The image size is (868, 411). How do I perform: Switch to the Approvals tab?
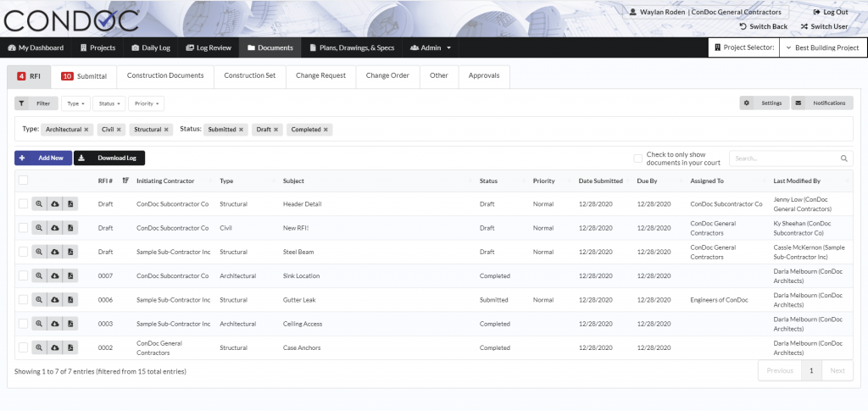484,75
